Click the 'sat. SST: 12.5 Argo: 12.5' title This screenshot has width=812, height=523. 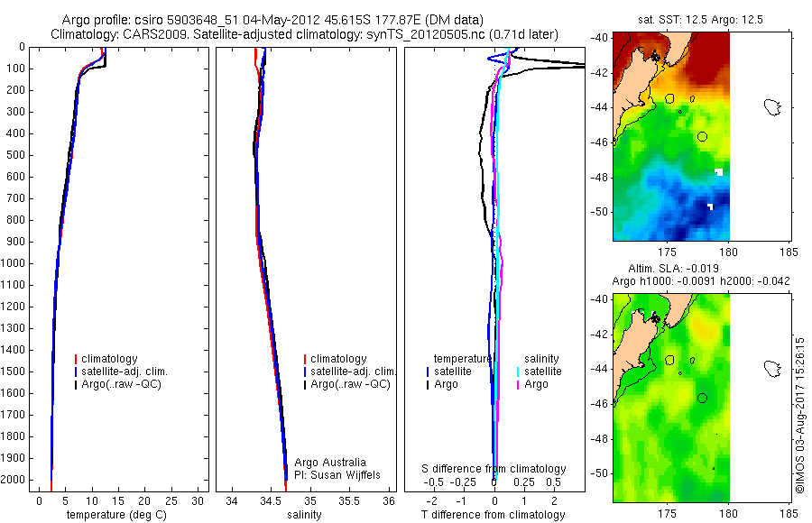(700, 20)
